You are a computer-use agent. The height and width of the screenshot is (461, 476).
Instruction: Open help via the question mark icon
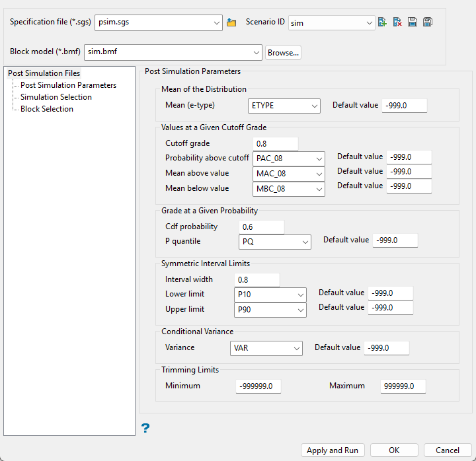(x=145, y=429)
